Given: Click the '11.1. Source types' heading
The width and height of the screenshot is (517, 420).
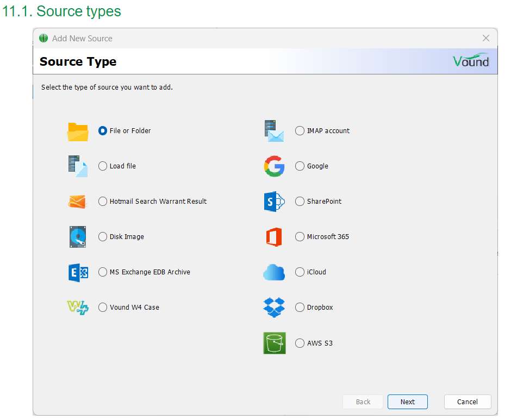Looking at the screenshot, I should (x=61, y=11).
